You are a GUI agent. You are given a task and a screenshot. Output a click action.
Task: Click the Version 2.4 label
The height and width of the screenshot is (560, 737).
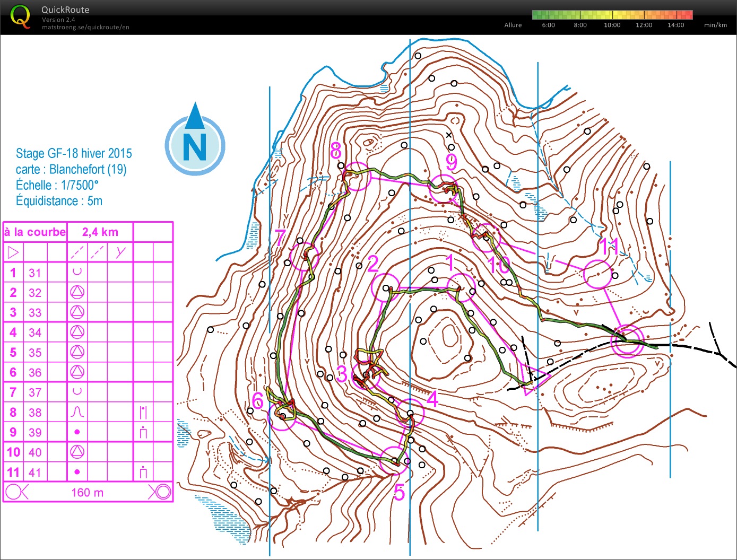pyautogui.click(x=58, y=20)
